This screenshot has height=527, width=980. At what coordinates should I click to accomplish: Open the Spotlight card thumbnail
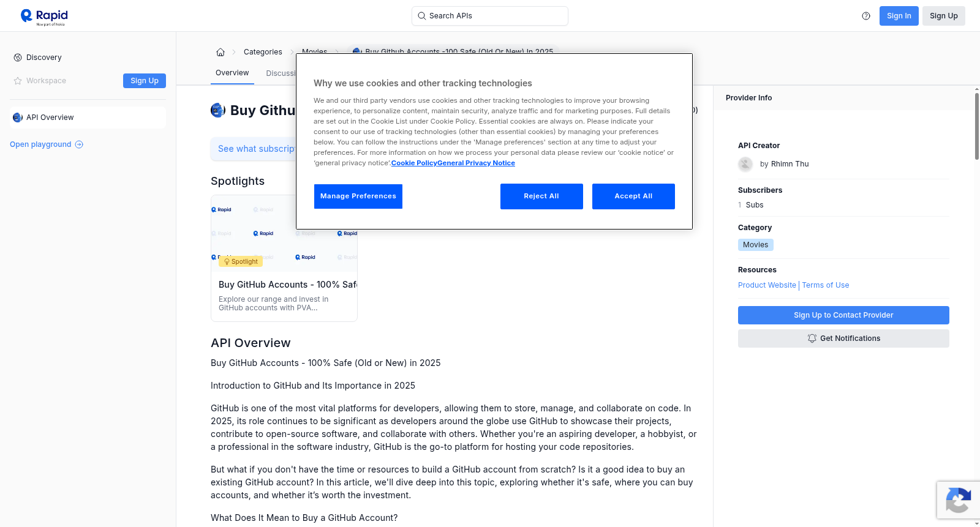pyautogui.click(x=284, y=233)
